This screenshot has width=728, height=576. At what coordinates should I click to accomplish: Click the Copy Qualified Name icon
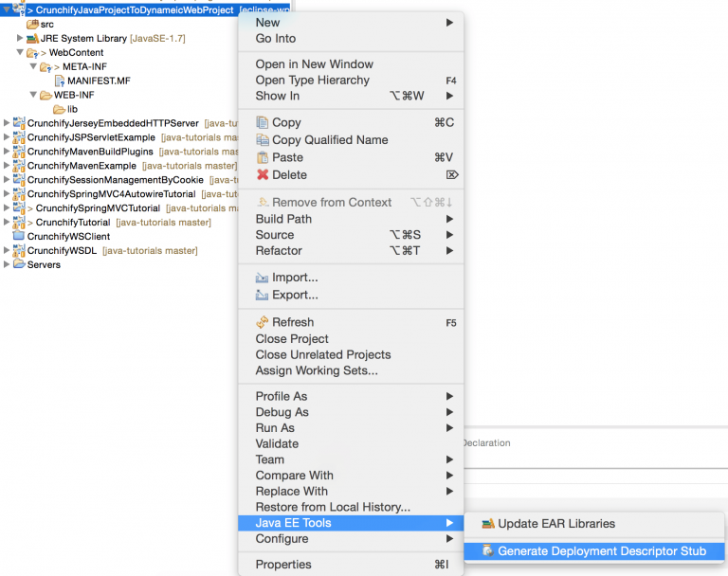(263, 140)
